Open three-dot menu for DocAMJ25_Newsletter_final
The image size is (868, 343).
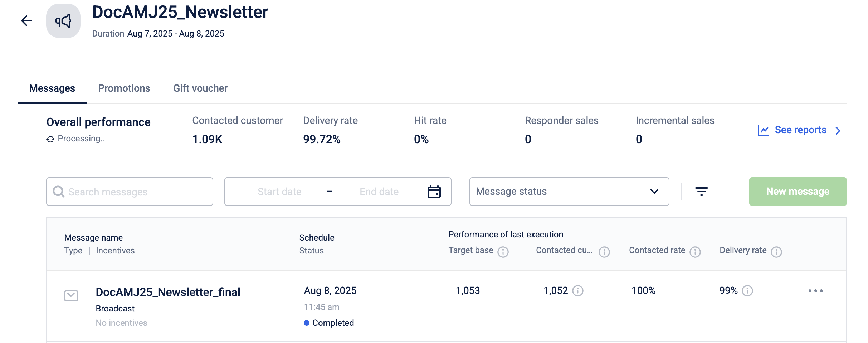point(815,291)
